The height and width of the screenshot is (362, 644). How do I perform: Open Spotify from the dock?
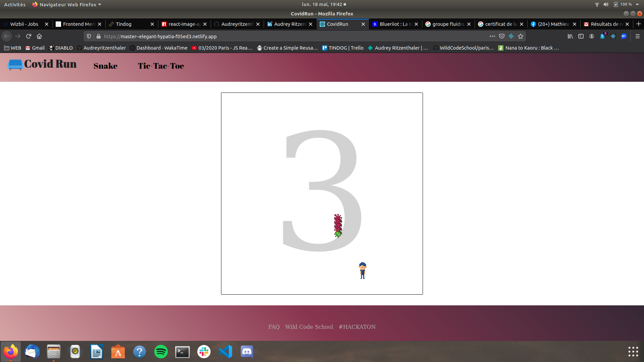[161, 352]
